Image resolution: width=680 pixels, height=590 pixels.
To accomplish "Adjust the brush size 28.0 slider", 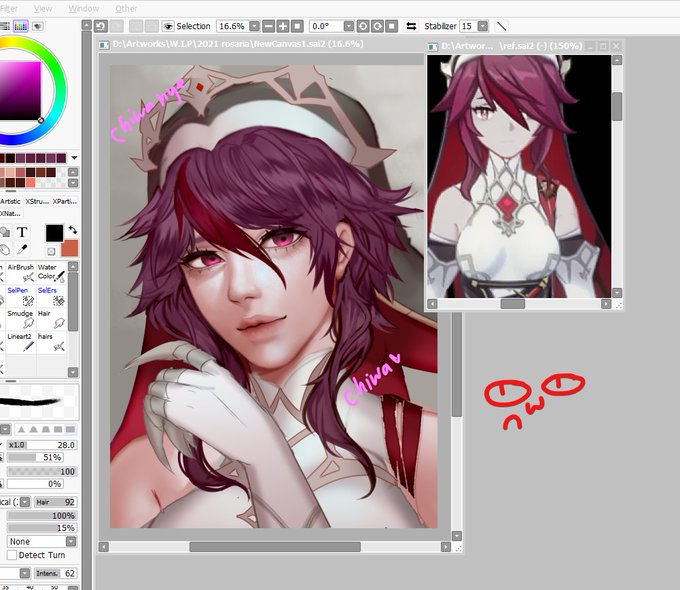I will click(42, 445).
